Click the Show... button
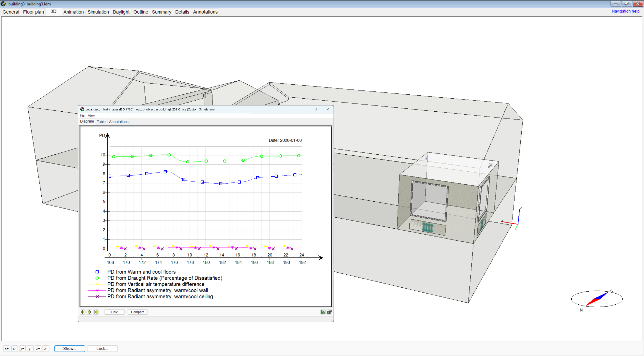This screenshot has width=644, height=356. (x=69, y=349)
